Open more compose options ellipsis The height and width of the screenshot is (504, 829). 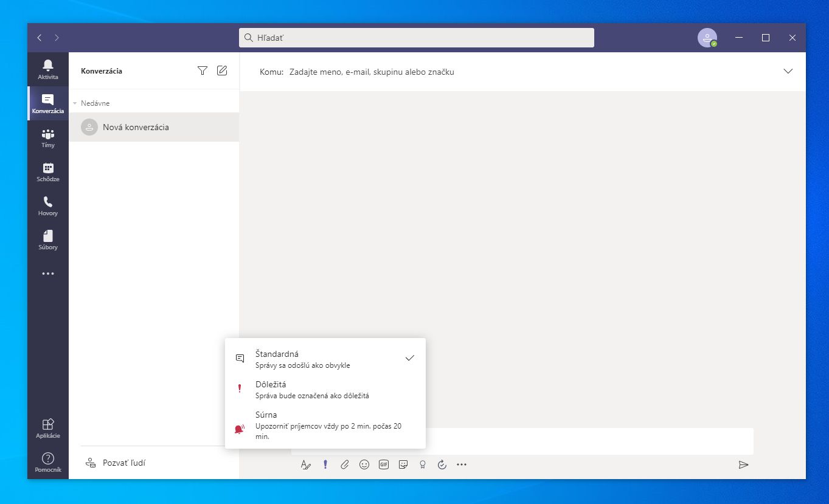[x=462, y=464]
